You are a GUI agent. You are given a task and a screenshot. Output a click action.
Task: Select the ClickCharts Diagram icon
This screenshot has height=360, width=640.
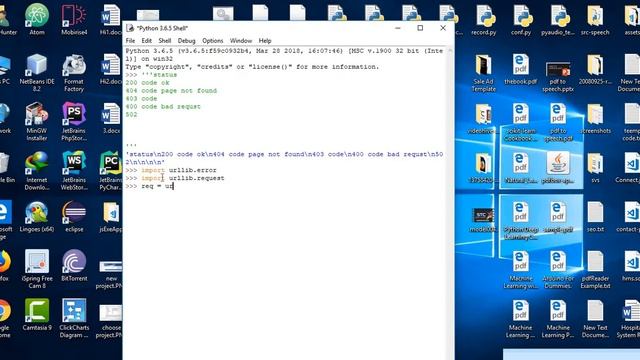point(74,318)
